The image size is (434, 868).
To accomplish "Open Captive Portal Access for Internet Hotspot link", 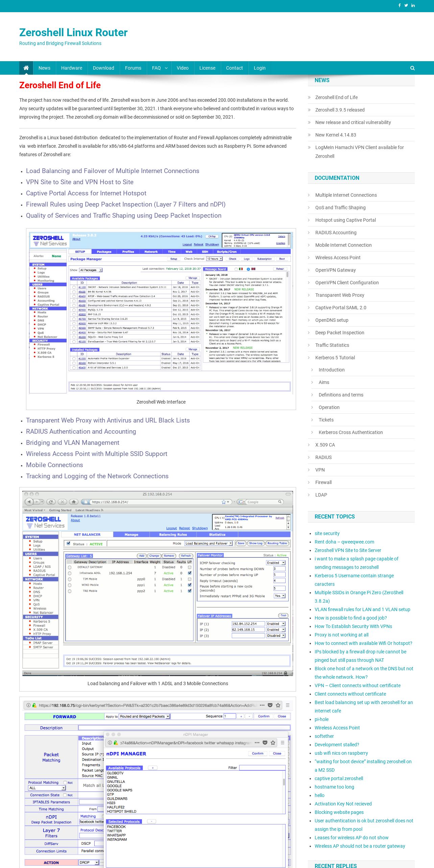I will click(86, 193).
